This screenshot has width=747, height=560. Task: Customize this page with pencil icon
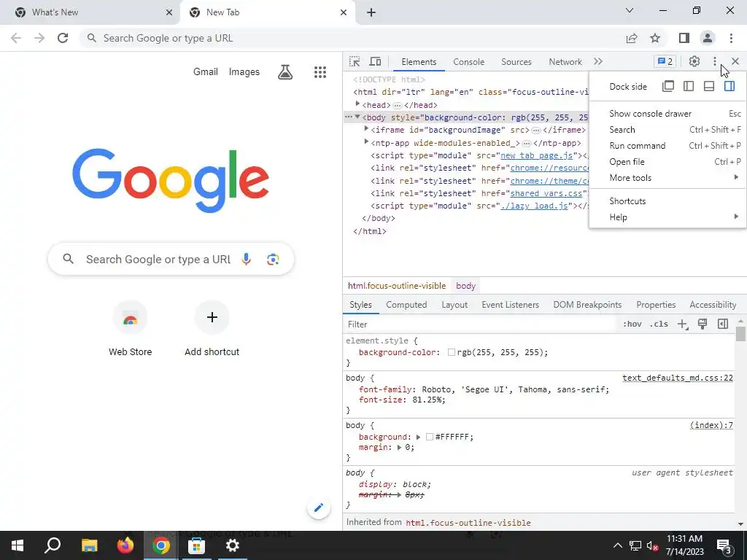point(319,507)
